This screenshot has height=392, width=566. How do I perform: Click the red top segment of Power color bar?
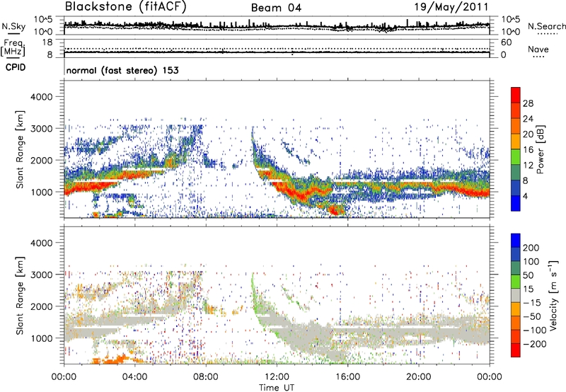tap(516, 95)
